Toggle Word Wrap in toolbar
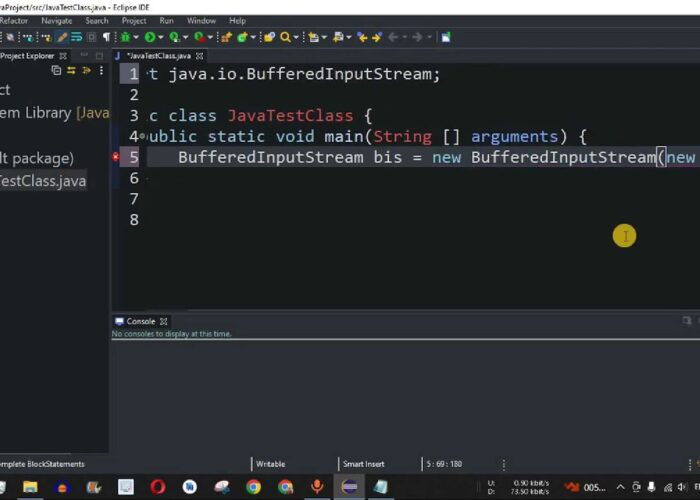700x500 pixels. click(x=77, y=37)
